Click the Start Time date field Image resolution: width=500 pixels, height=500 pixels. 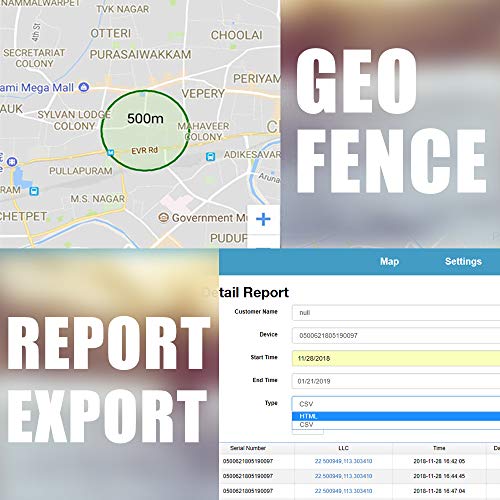click(x=396, y=358)
